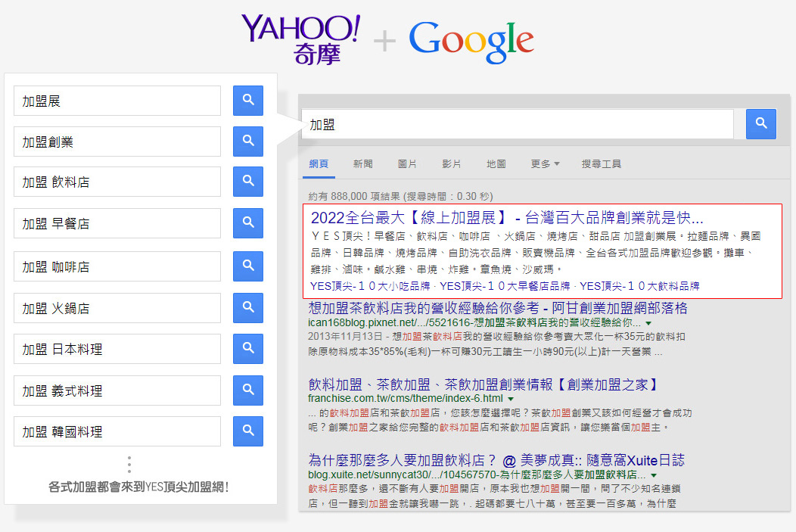This screenshot has width=796, height=532.
Task: Click the main 加盟 query input box
Action: [518, 124]
